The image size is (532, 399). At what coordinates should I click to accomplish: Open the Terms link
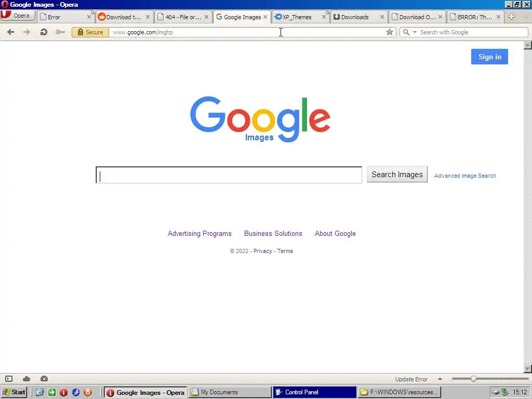point(285,251)
